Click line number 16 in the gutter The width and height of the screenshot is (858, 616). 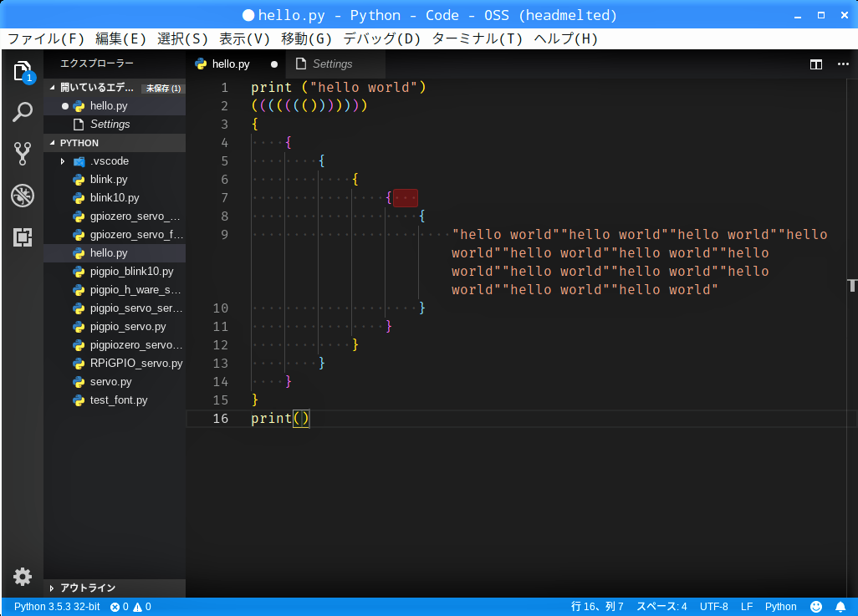pos(221,419)
